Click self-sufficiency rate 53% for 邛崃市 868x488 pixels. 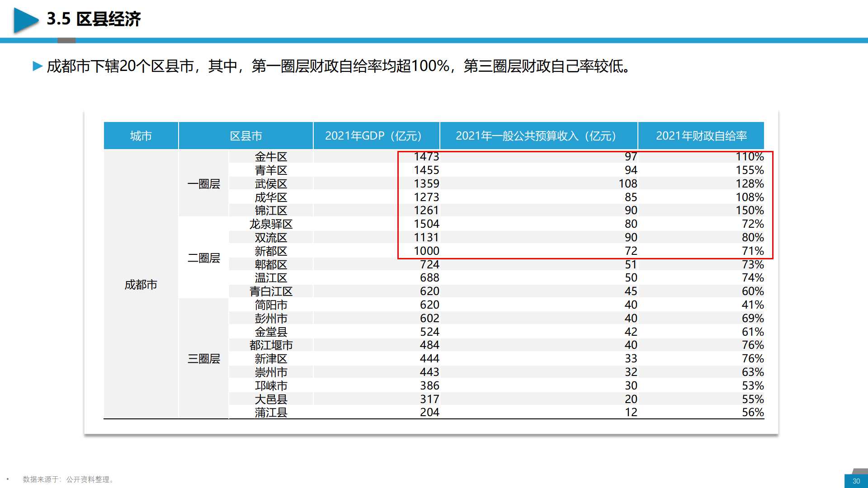pos(753,386)
